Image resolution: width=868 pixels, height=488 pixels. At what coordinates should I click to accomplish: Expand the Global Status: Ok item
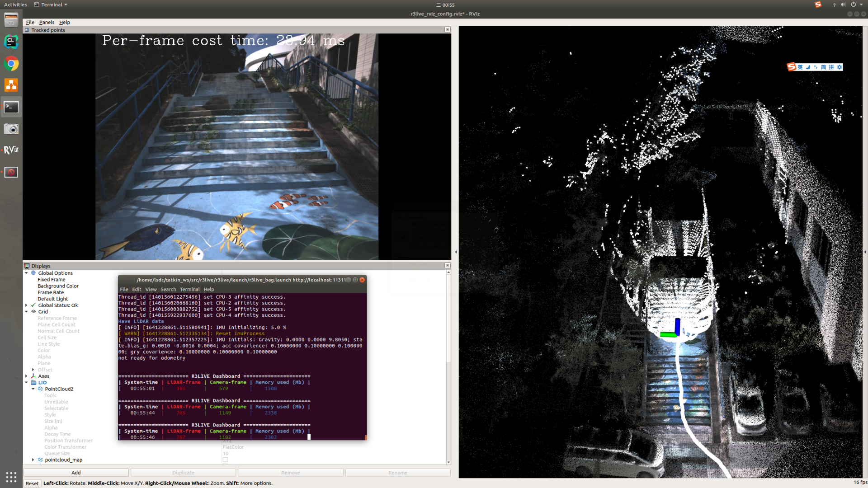26,305
